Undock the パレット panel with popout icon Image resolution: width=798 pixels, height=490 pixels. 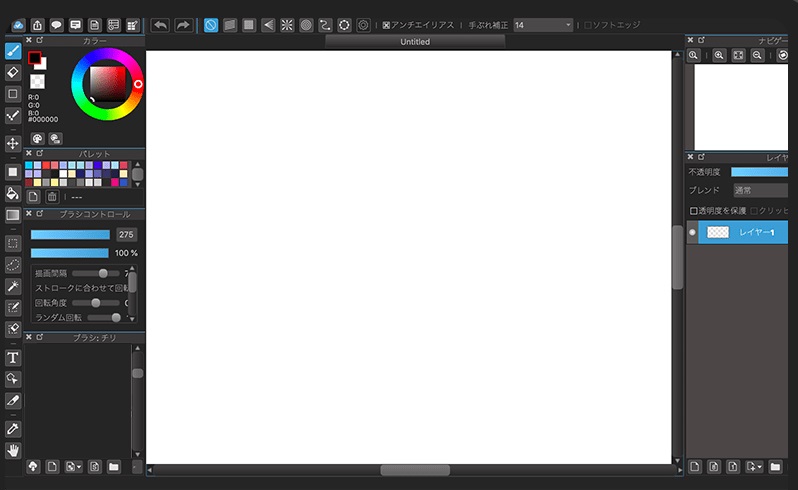[x=40, y=153]
